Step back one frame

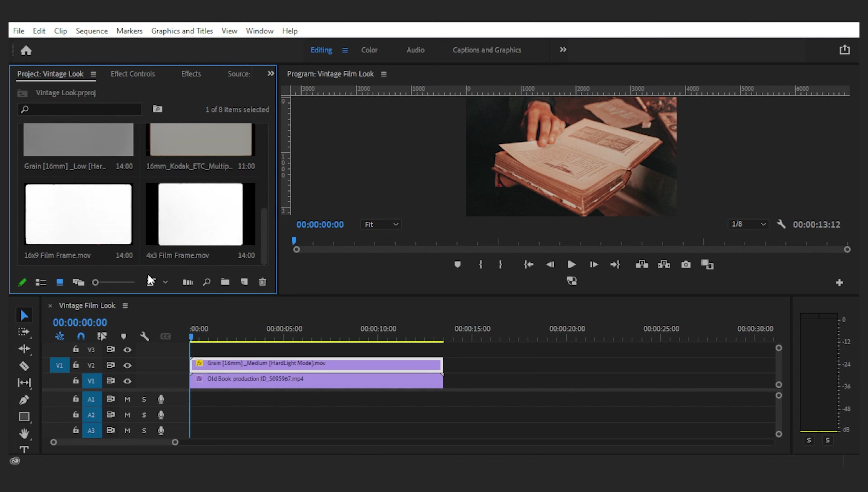pyautogui.click(x=550, y=265)
